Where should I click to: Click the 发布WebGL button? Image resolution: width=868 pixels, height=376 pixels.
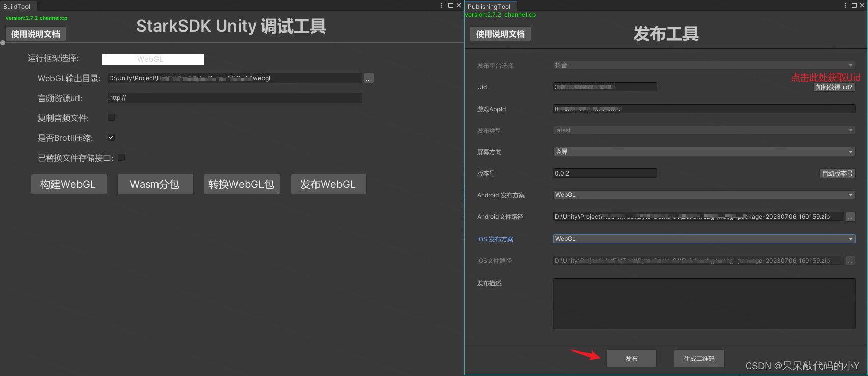(328, 184)
